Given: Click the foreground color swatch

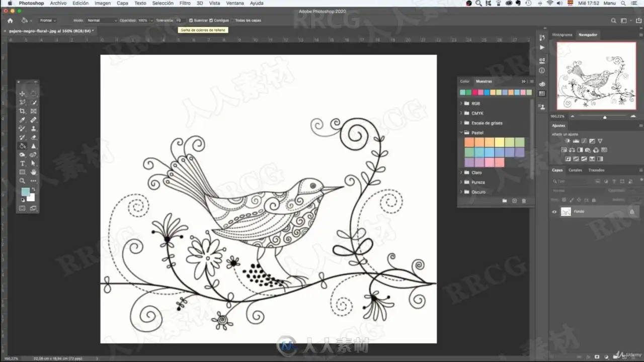Looking at the screenshot, I should pyautogui.click(x=25, y=192).
